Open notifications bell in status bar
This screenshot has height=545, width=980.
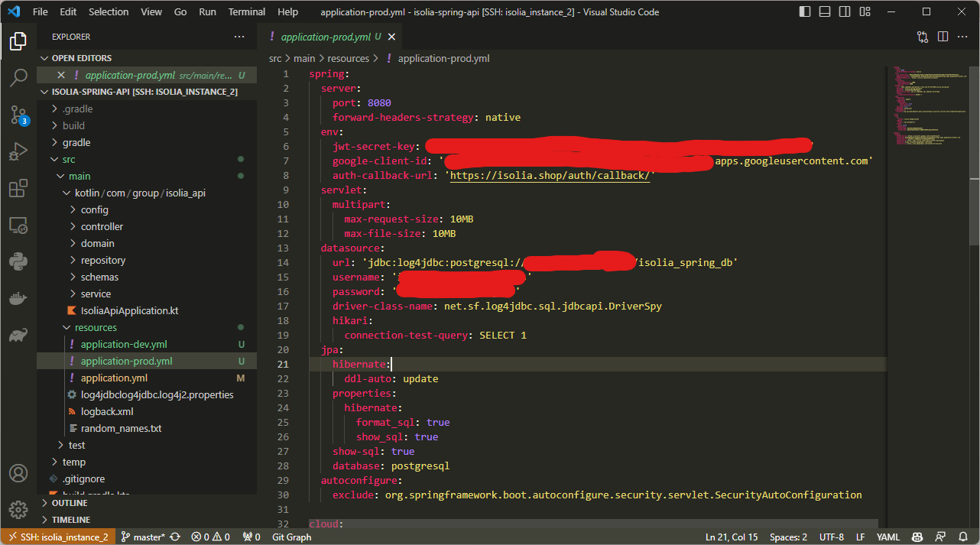[963, 537]
